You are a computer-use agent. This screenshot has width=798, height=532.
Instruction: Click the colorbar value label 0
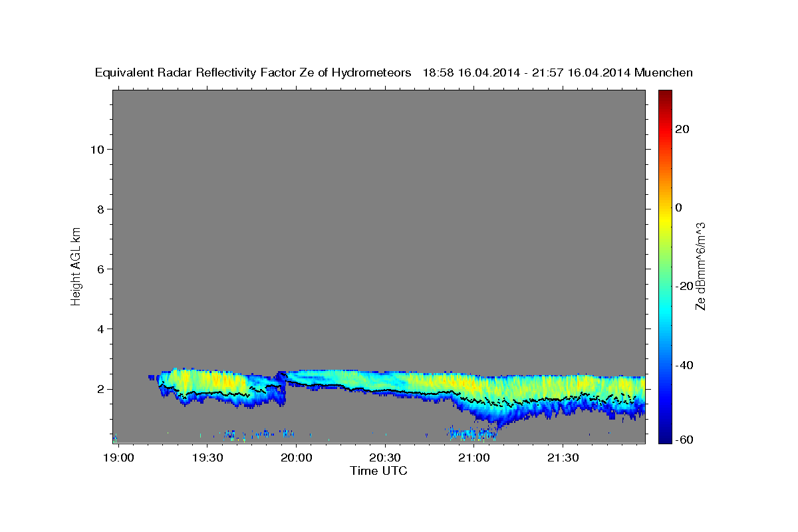coord(679,207)
